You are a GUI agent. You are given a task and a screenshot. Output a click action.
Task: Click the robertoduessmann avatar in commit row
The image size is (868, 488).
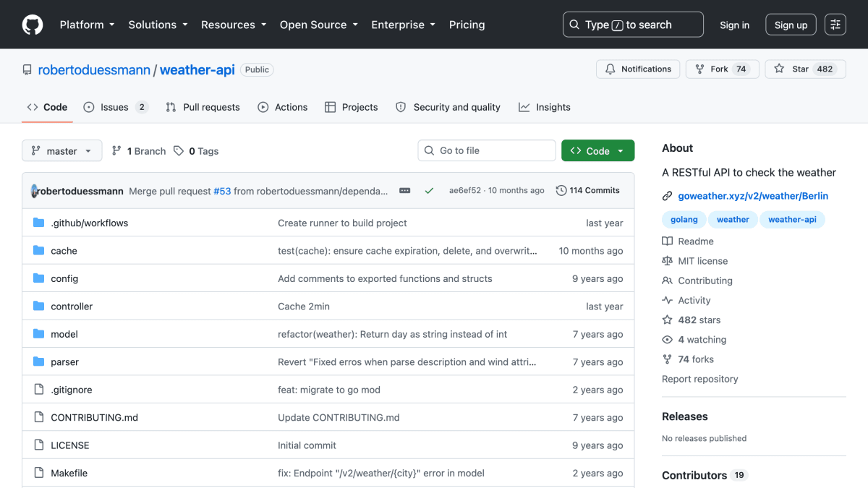pyautogui.click(x=34, y=191)
